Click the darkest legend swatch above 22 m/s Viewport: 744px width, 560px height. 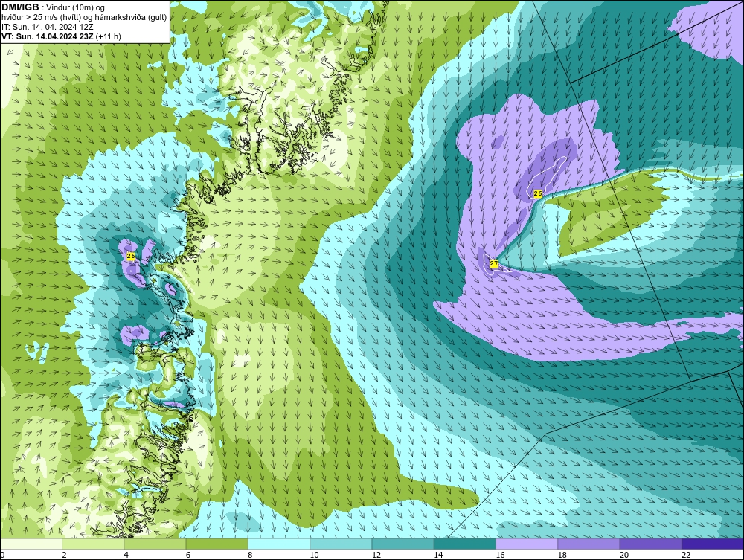pyautogui.click(x=713, y=544)
